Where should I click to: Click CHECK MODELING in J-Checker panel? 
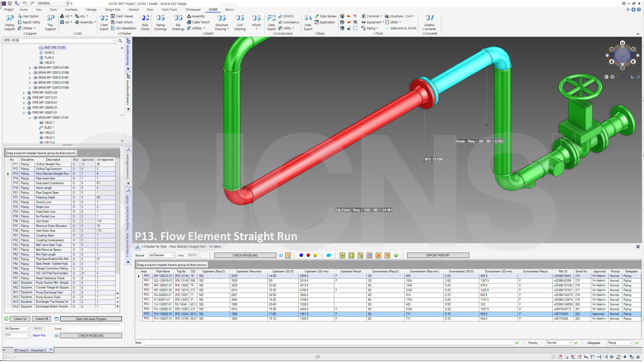[245, 255]
